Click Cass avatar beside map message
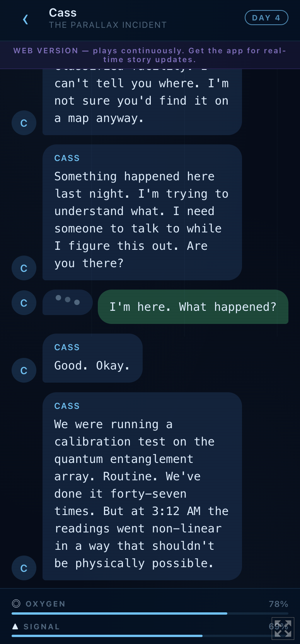This screenshot has height=644, width=300. tap(24, 123)
